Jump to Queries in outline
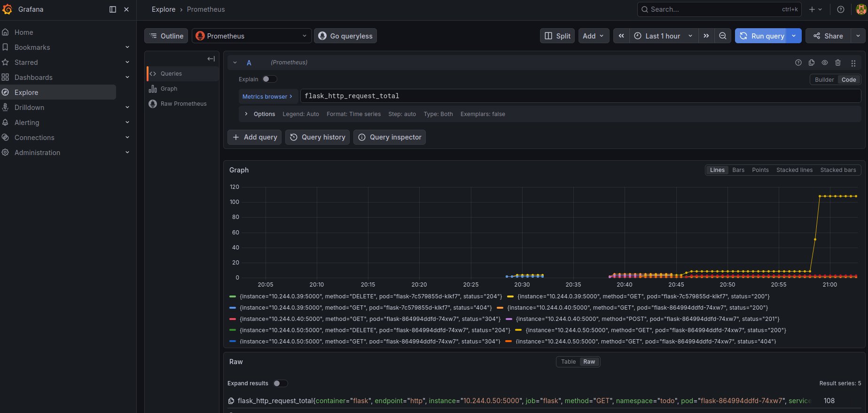Image resolution: width=868 pixels, height=413 pixels. [182, 74]
